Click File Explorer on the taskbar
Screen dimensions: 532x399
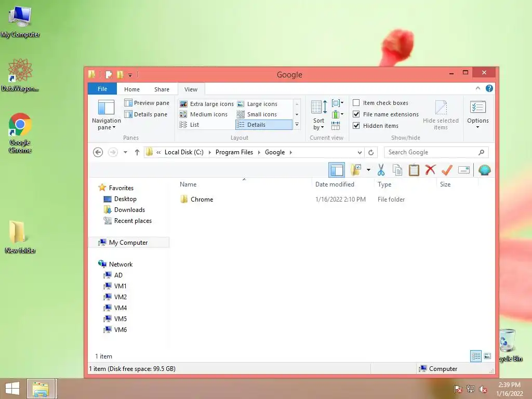[41, 389]
